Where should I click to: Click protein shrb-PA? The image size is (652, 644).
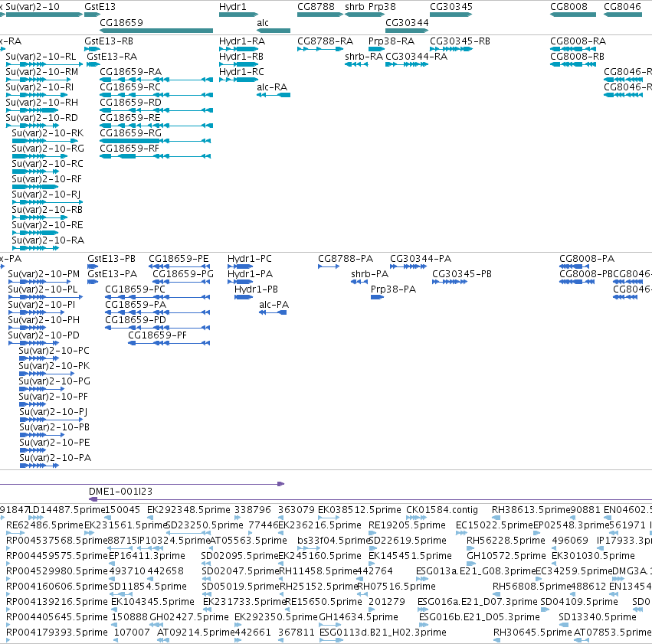click(x=359, y=282)
